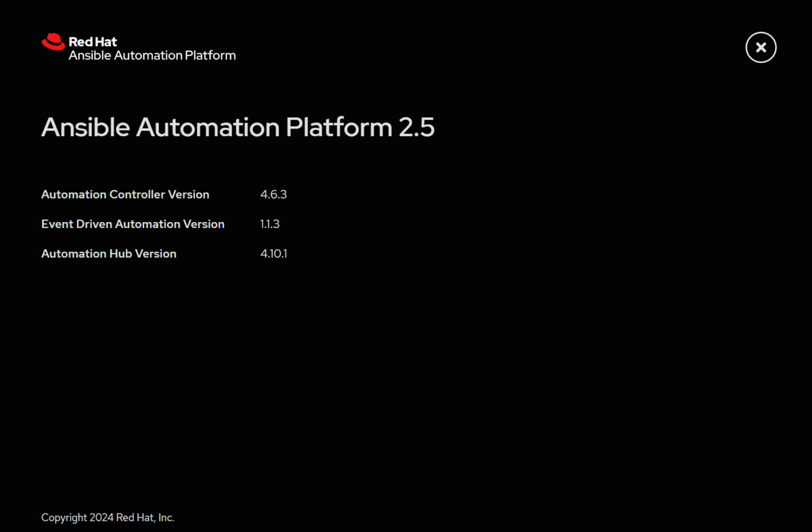This screenshot has width=812, height=532.
Task: Select the version value 4.10.1
Action: (273, 254)
